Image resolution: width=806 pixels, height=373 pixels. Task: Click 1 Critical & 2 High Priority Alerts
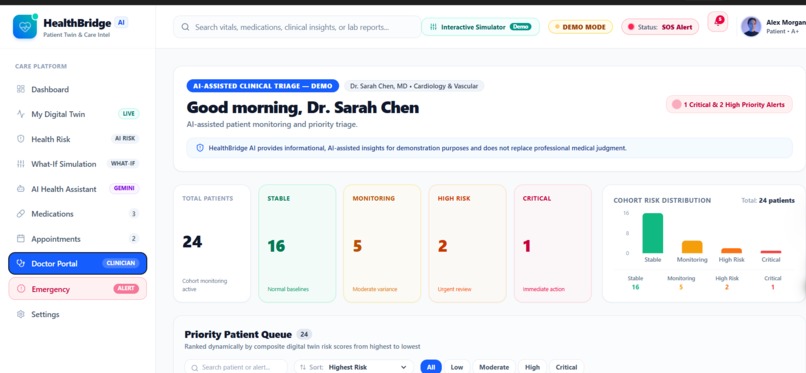[729, 105]
